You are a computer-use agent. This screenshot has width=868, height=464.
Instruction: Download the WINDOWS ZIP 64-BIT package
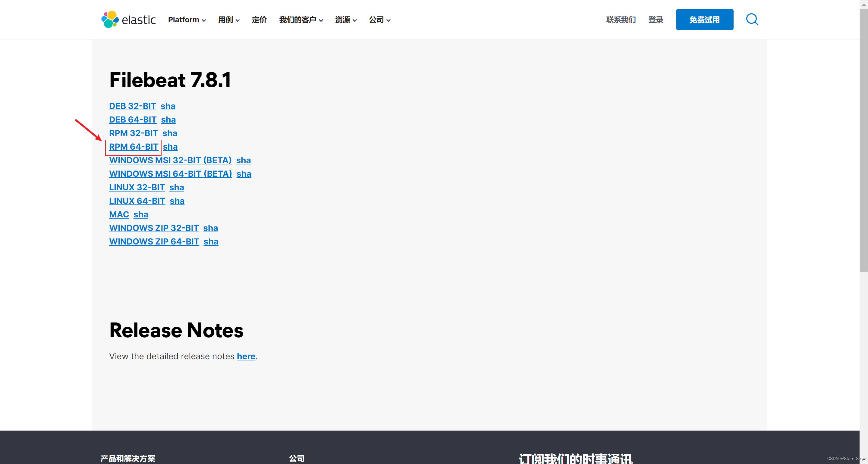(x=154, y=242)
